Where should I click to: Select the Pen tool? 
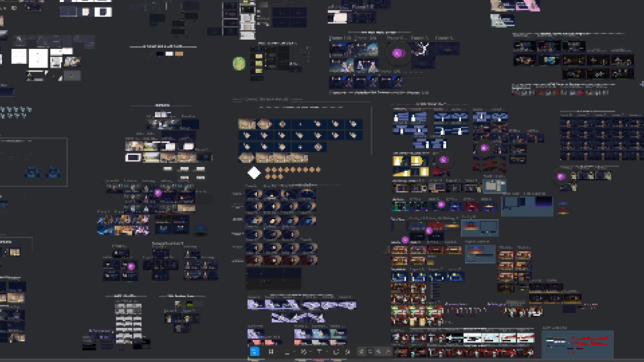click(x=303, y=352)
